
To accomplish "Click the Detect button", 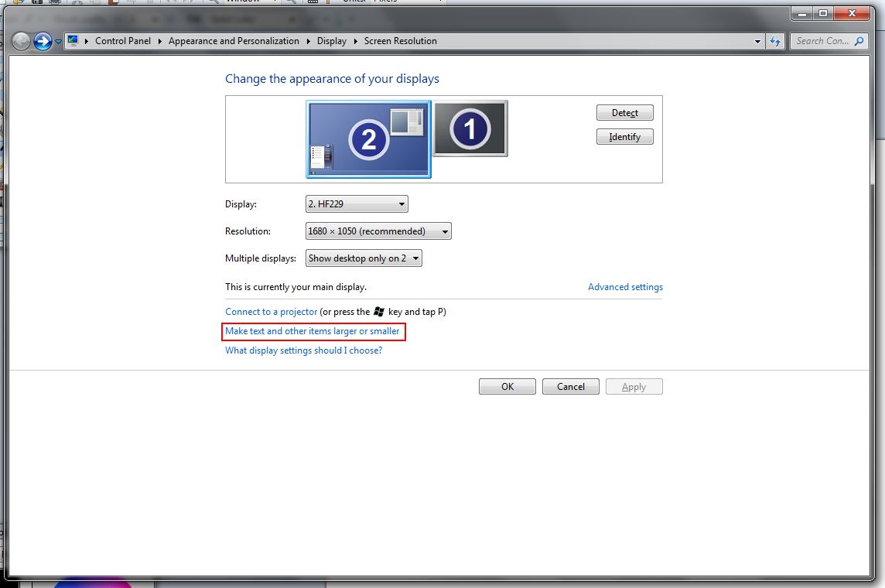I will (625, 113).
